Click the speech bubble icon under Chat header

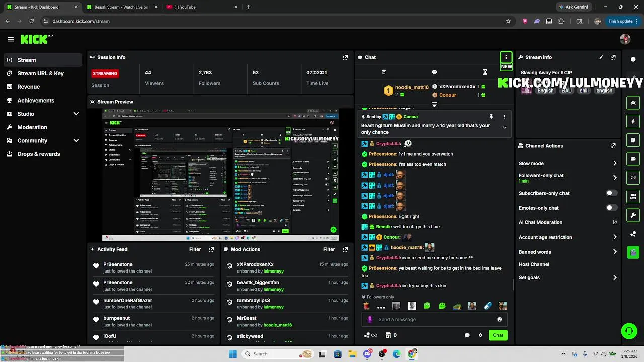pyautogui.click(x=434, y=72)
